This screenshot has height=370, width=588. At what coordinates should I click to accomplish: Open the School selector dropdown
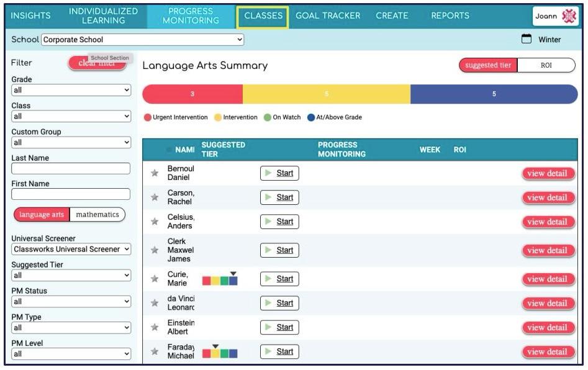[140, 38]
